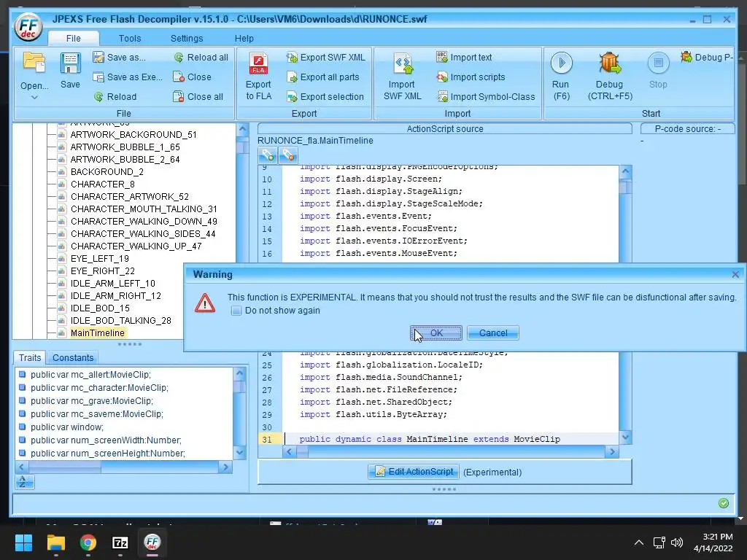Click first script toolbar icon above code
747x560 pixels.
267,155
